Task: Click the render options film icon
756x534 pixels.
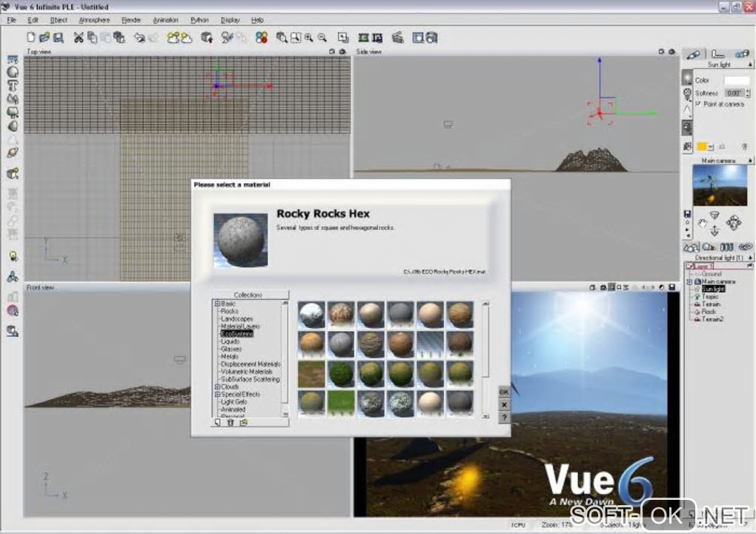Action: point(363,38)
